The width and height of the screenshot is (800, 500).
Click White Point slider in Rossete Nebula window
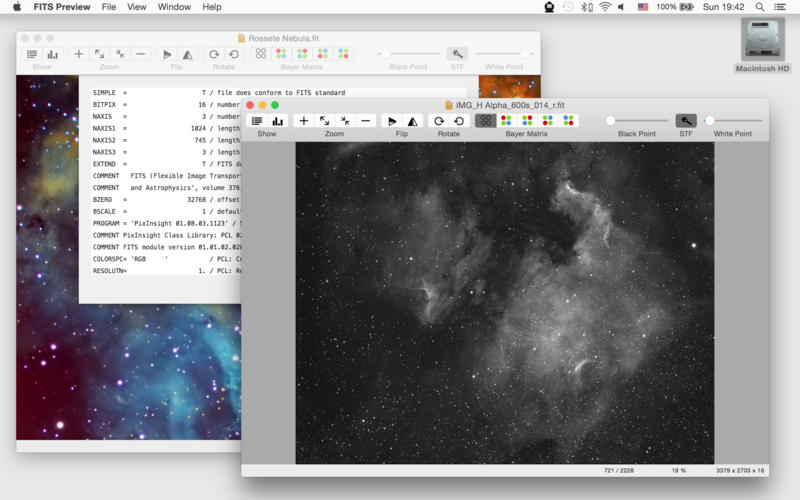click(504, 54)
